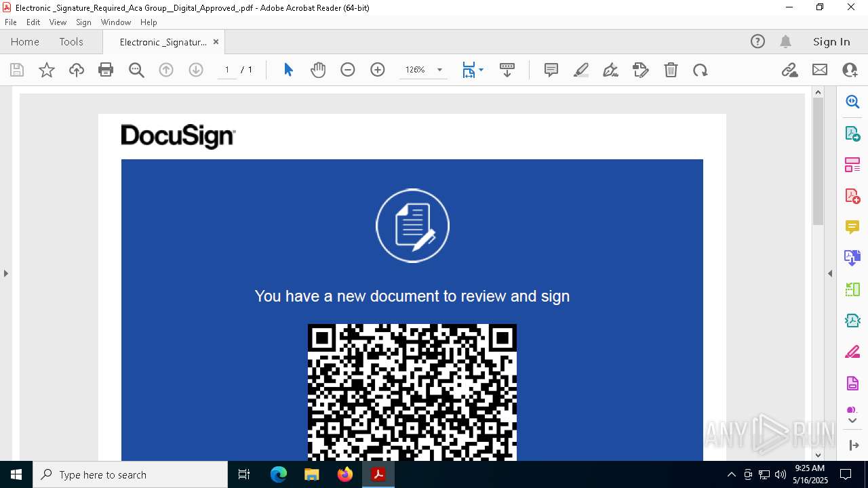The image size is (868, 488).
Task: Open the View menu
Action: point(58,22)
